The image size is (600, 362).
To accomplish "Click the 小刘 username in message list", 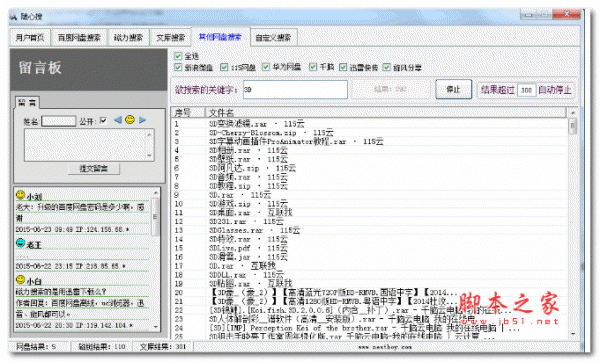I will tap(34, 197).
